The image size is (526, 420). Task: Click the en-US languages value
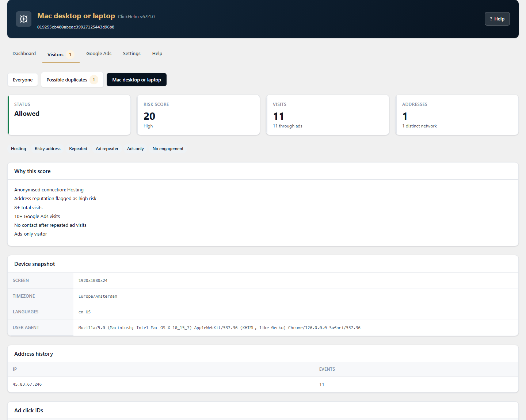tap(84, 312)
